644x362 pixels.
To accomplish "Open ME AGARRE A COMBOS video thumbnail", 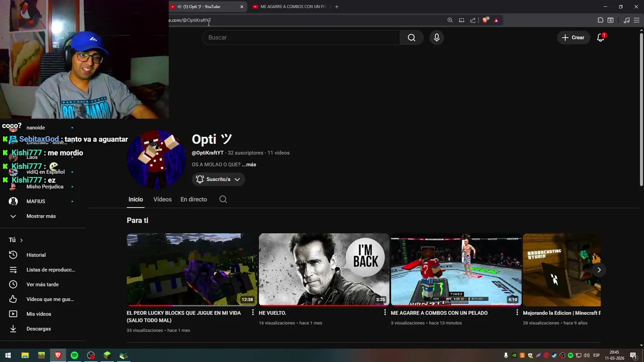I will pos(456,269).
